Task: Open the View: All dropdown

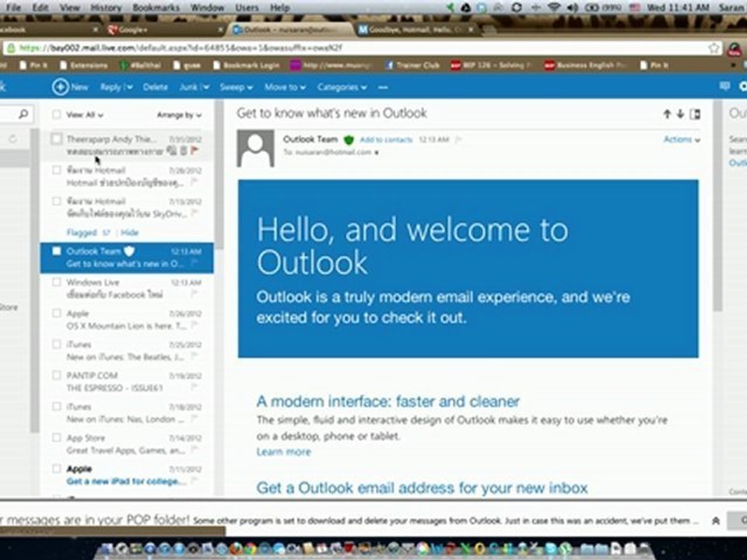Action: [85, 115]
